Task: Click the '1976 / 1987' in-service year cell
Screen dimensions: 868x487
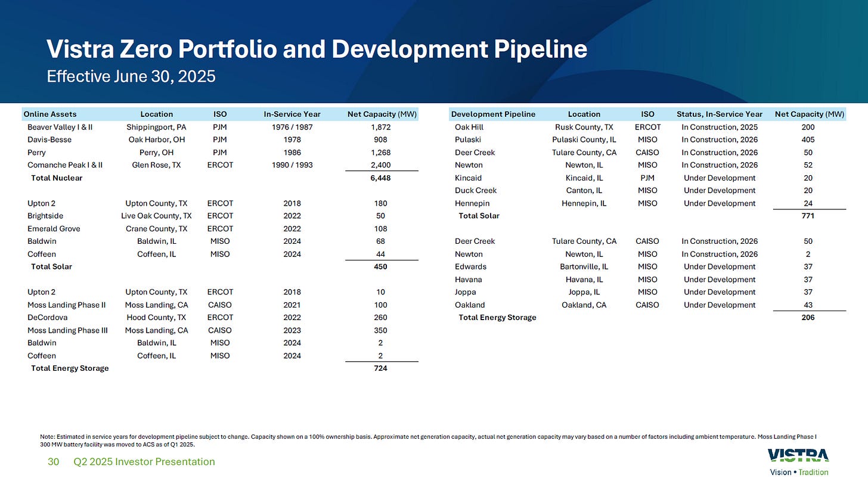Action: coord(292,127)
